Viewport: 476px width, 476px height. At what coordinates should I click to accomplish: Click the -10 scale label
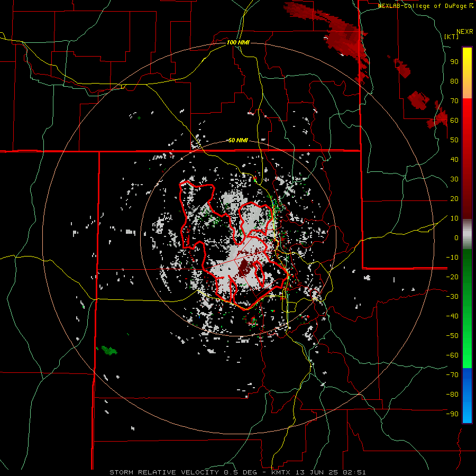pos(452,258)
